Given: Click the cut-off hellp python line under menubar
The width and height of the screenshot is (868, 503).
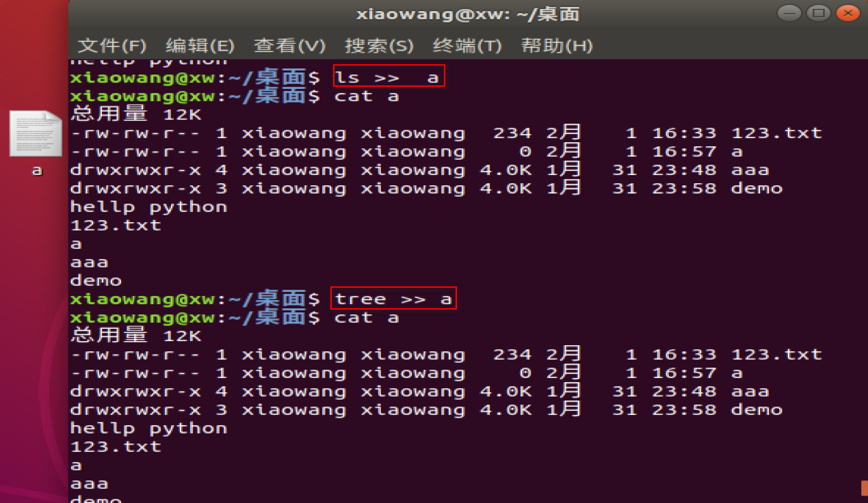Looking at the screenshot, I should (148, 62).
